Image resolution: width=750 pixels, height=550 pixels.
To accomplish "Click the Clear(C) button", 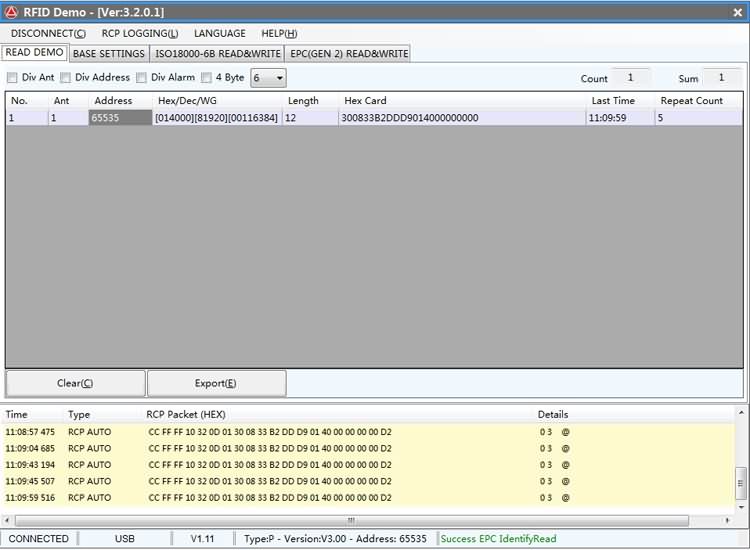I will pos(76,384).
